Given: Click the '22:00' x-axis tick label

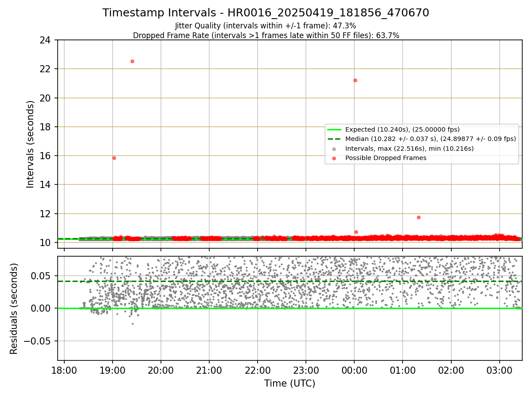Looking at the screenshot, I should click(x=258, y=370).
